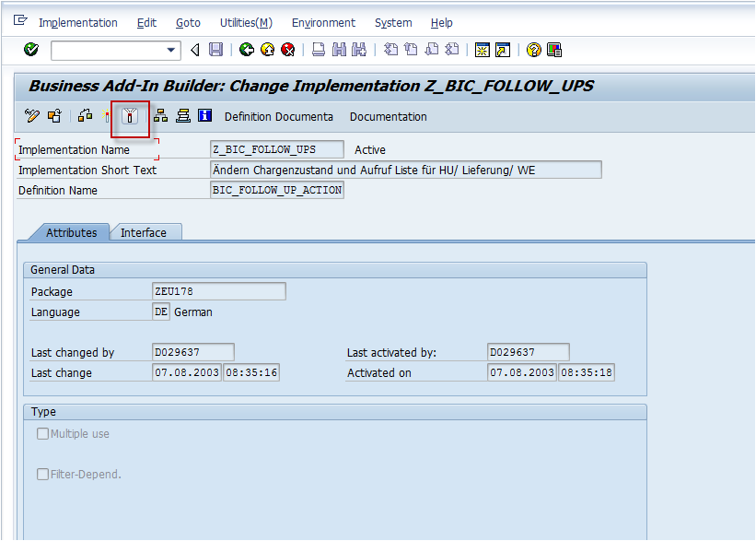Click the green Enter checkmark icon
The height and width of the screenshot is (541, 756).
tap(30, 50)
